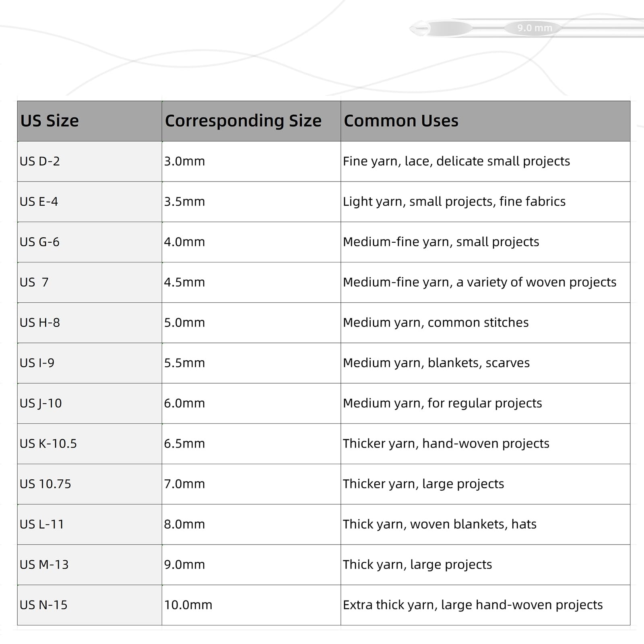The height and width of the screenshot is (644, 644).
Task: Click the US K-10.5 cell
Action: [90, 444]
